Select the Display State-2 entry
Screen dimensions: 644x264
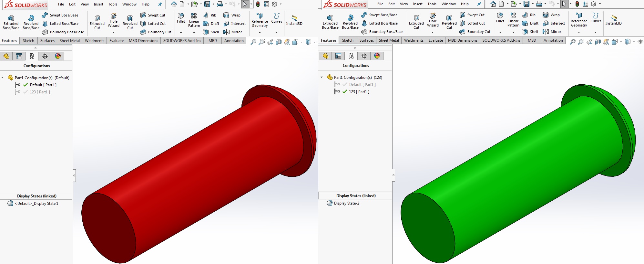[346, 203]
